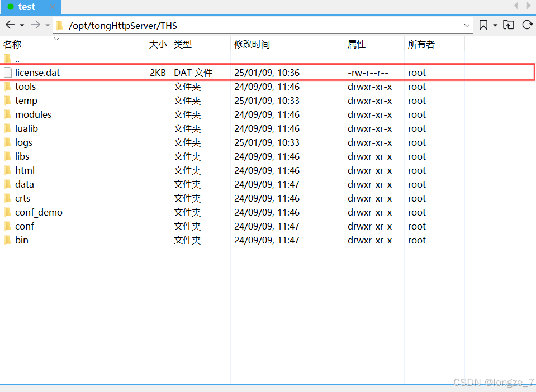Open the bookmark dropdown arrow
536x392 pixels.
pos(495,25)
